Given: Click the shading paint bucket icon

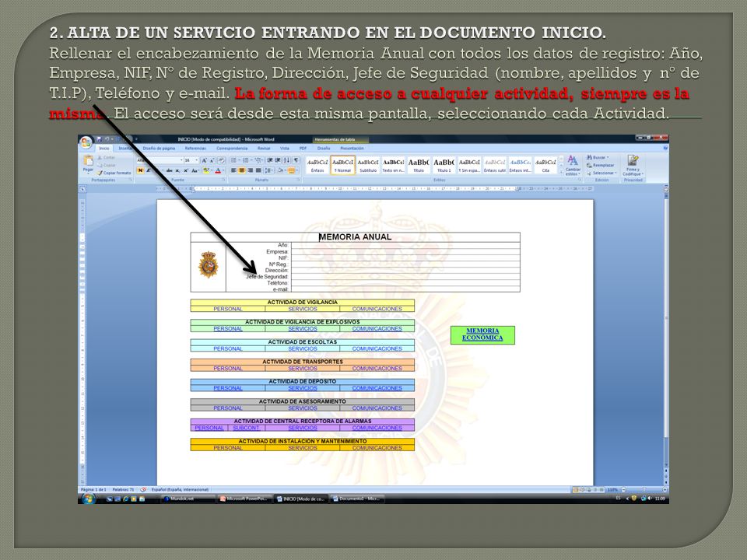Looking at the screenshot, I should (x=280, y=170).
